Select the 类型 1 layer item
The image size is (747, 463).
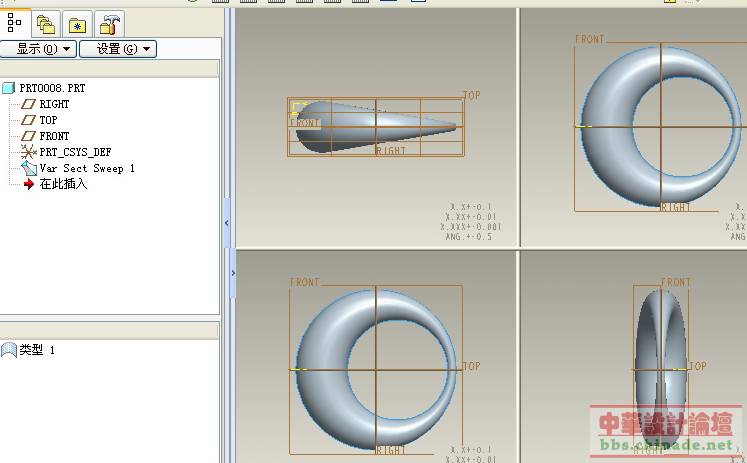[x=37, y=350]
